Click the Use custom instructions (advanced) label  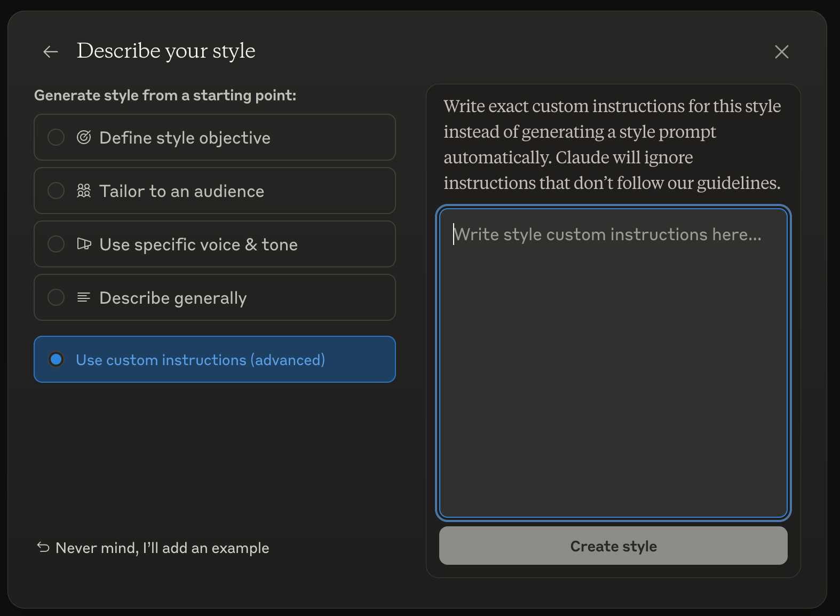(x=201, y=360)
